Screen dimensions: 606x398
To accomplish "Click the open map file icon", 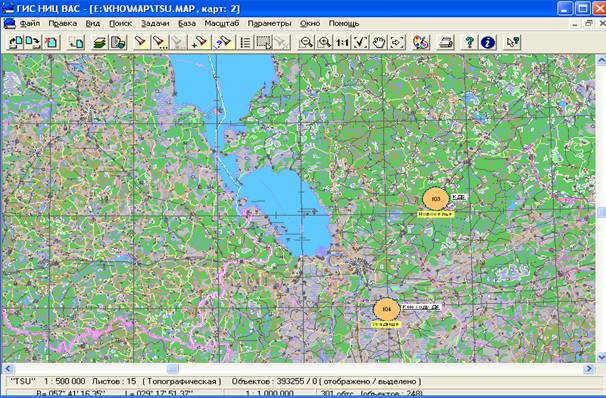I will coord(16,42).
